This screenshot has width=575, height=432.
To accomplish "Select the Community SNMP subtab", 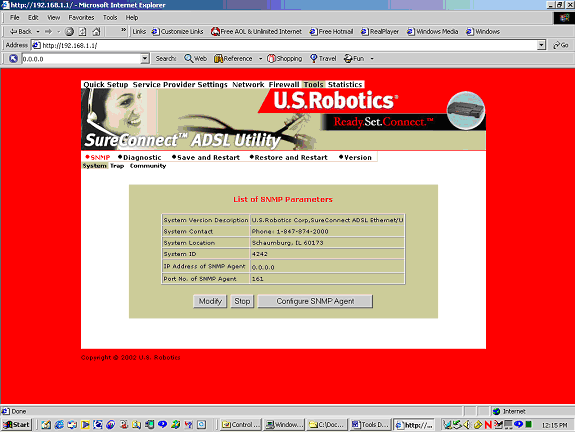I will point(148,166).
